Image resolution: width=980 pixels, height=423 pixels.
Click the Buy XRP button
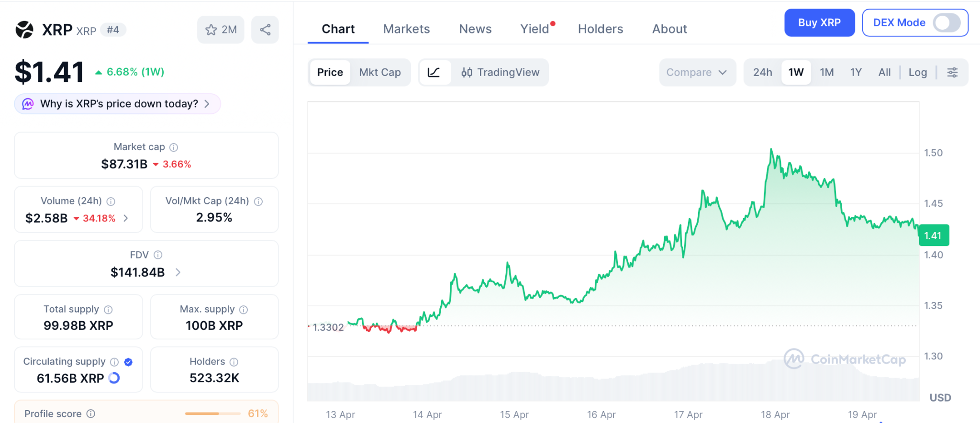[819, 22]
